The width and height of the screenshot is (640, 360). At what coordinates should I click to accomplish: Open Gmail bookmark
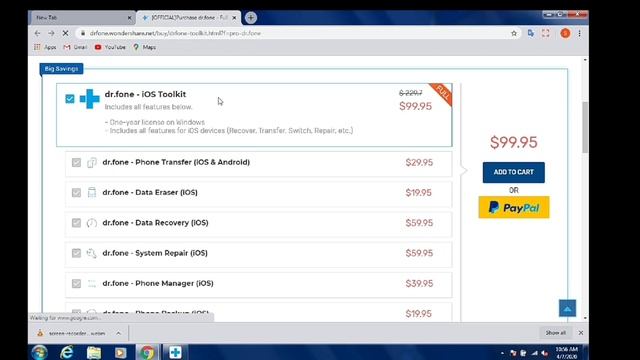[76, 47]
